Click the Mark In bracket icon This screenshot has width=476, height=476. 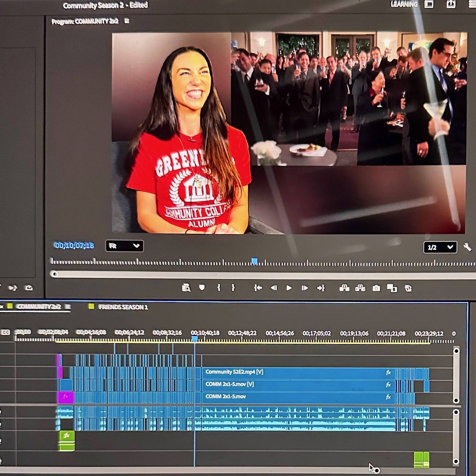(x=219, y=288)
